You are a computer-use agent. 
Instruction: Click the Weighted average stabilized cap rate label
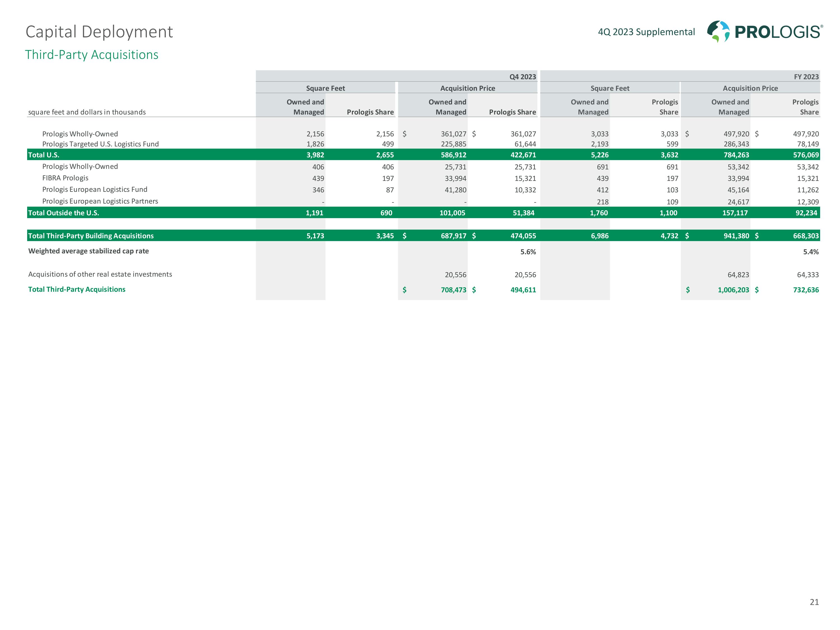click(x=88, y=251)
